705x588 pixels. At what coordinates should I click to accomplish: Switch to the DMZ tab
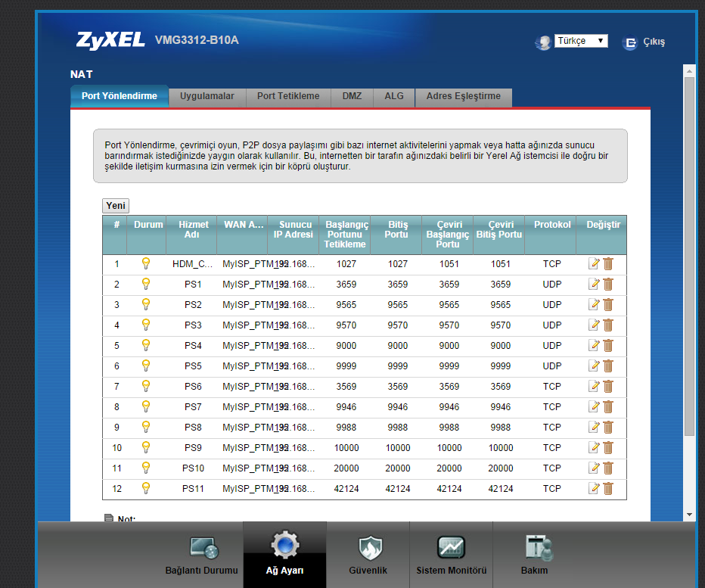[352, 97]
